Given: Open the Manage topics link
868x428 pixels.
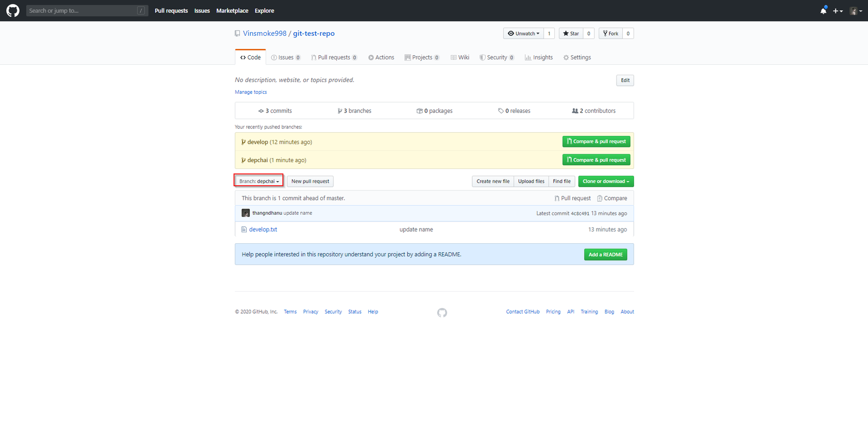Looking at the screenshot, I should pyautogui.click(x=250, y=92).
